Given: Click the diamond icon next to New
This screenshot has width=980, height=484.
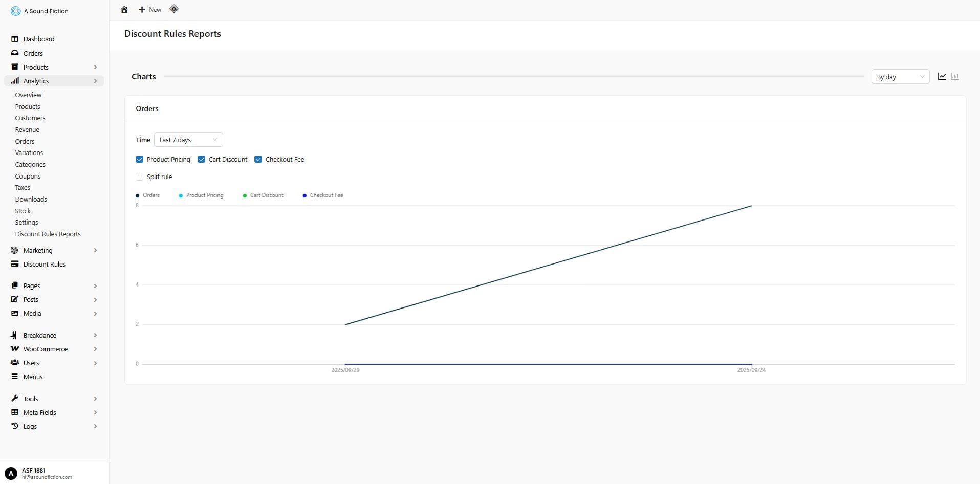Looking at the screenshot, I should tap(174, 9).
